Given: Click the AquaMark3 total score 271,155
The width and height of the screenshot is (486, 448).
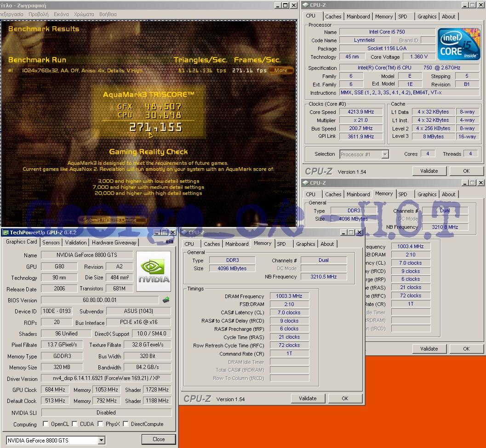Looking at the screenshot, I should pos(155,127).
